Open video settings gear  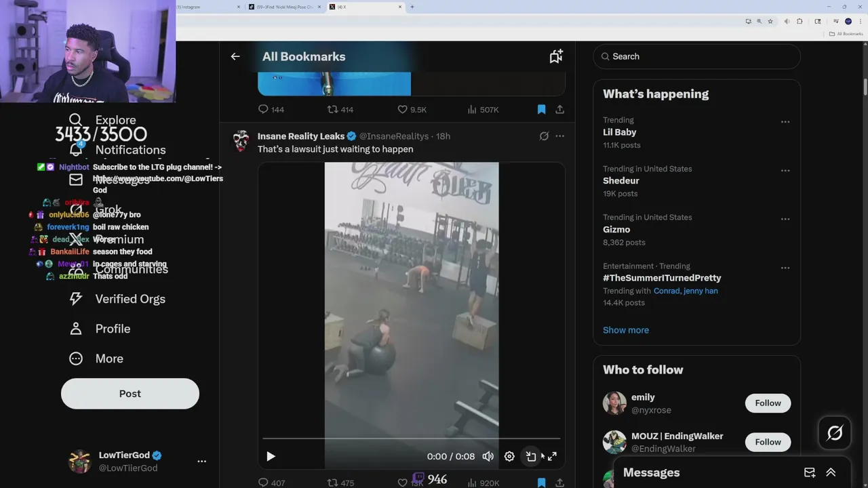pyautogui.click(x=509, y=457)
